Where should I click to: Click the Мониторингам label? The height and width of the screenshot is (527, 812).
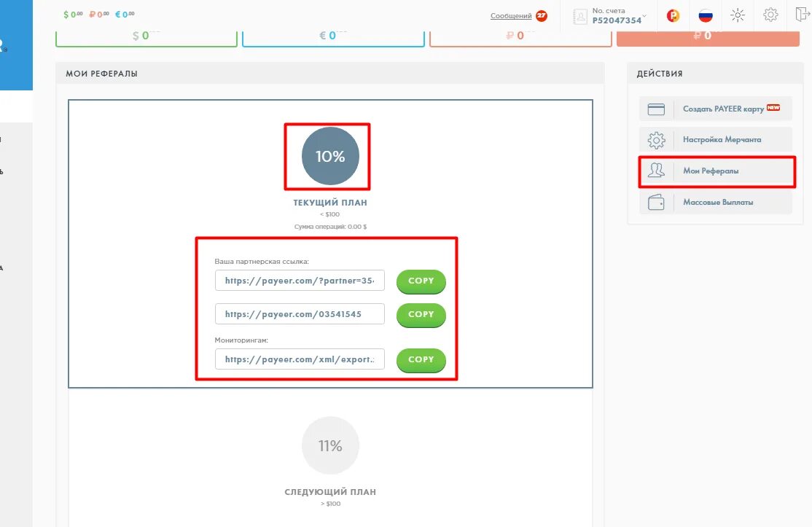241,340
